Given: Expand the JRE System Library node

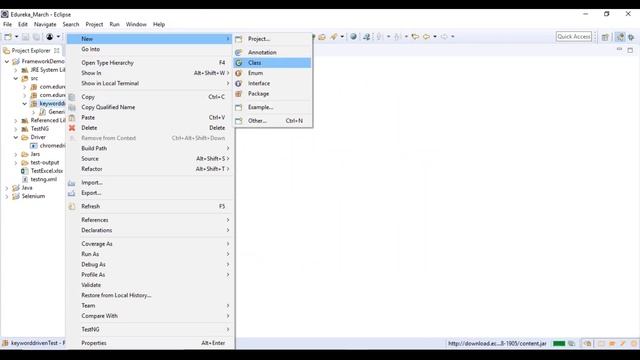Looking at the screenshot, I should [x=16, y=70].
